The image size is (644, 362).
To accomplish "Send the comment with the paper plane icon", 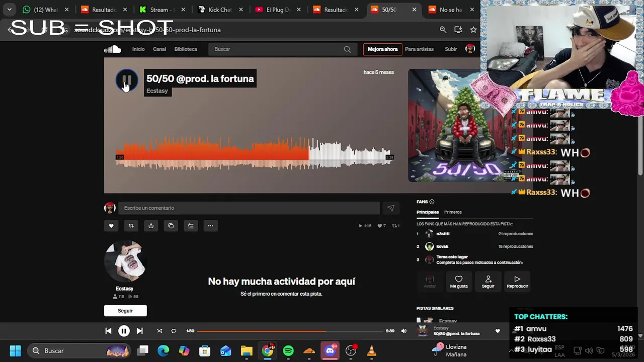I will 391,208.
